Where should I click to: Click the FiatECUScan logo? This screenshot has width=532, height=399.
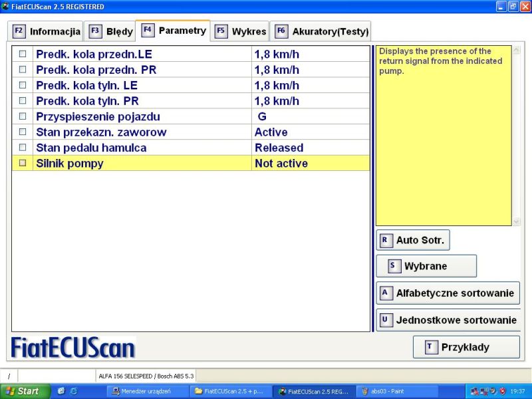pos(73,347)
